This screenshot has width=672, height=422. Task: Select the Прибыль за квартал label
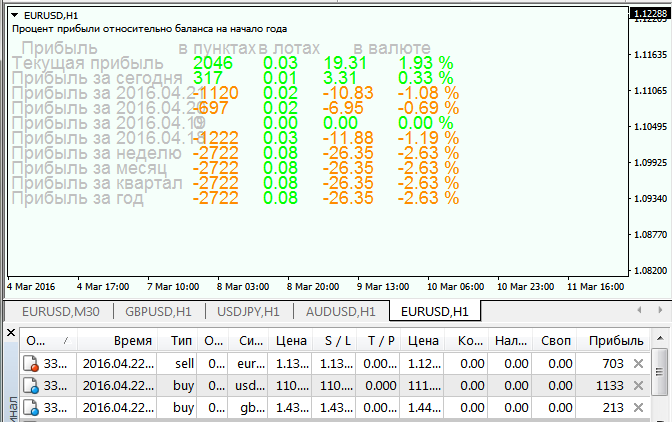tap(97, 183)
